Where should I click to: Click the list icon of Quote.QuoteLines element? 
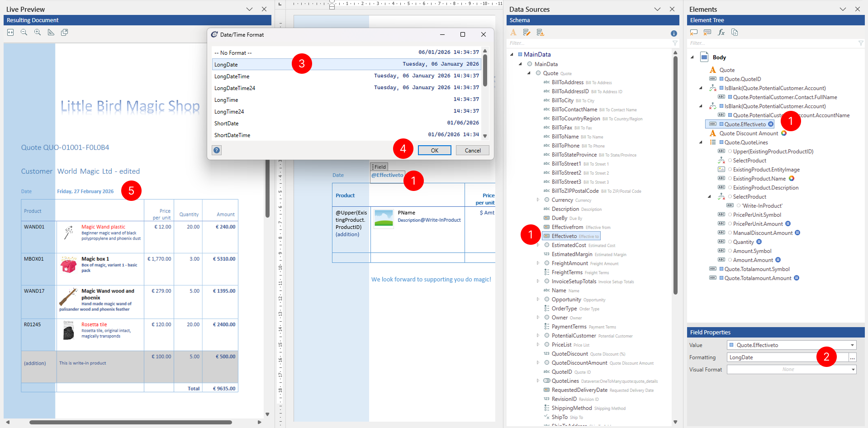713,142
